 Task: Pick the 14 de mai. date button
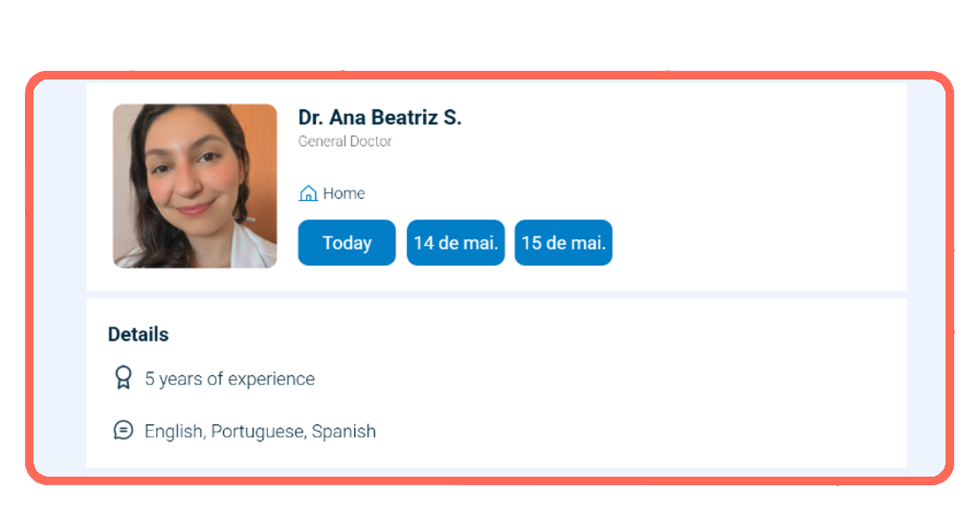pyautogui.click(x=456, y=242)
